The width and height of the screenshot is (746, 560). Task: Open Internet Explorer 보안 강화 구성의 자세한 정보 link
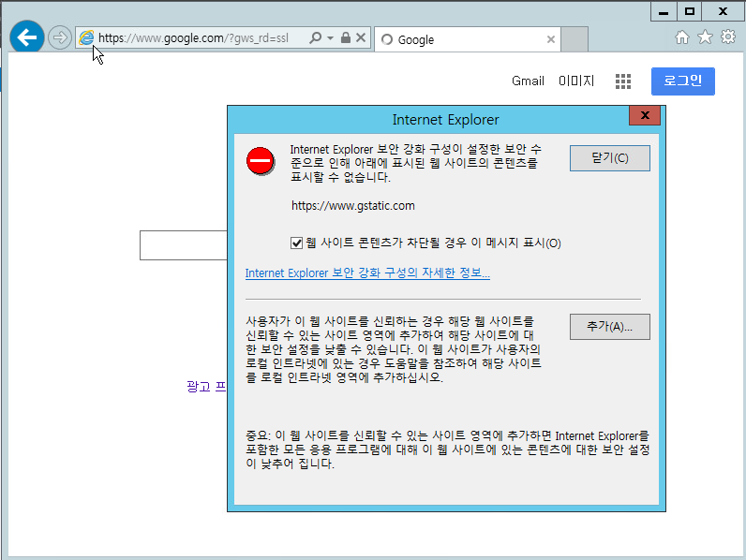pyautogui.click(x=367, y=273)
